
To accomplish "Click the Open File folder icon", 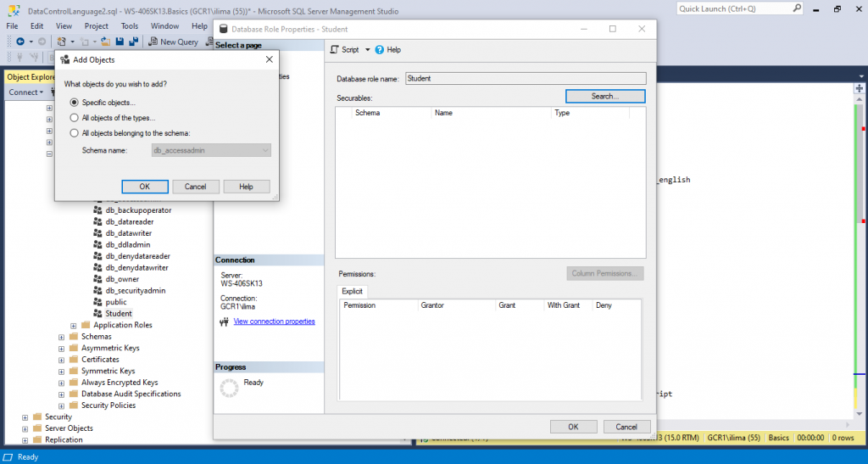I will [105, 42].
